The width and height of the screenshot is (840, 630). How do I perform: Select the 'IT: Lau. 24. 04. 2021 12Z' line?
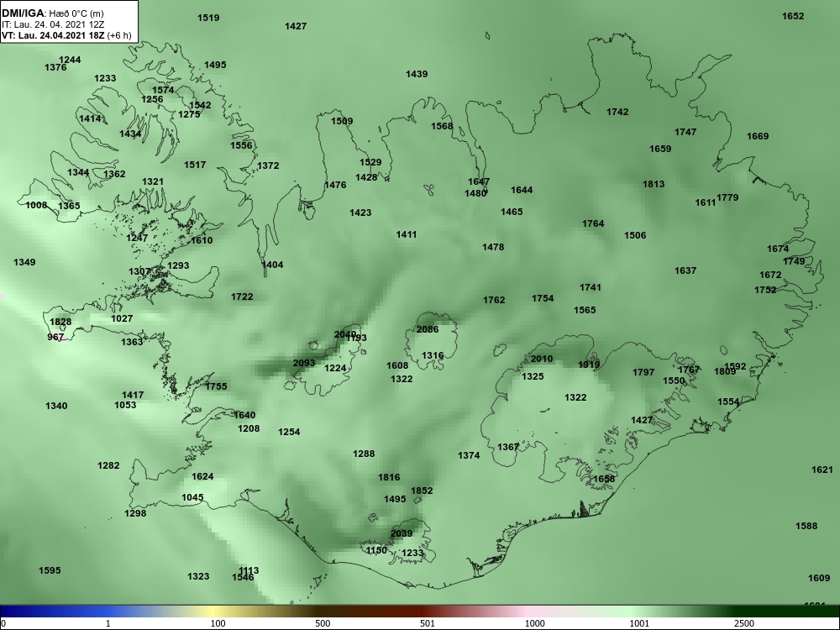(54, 24)
